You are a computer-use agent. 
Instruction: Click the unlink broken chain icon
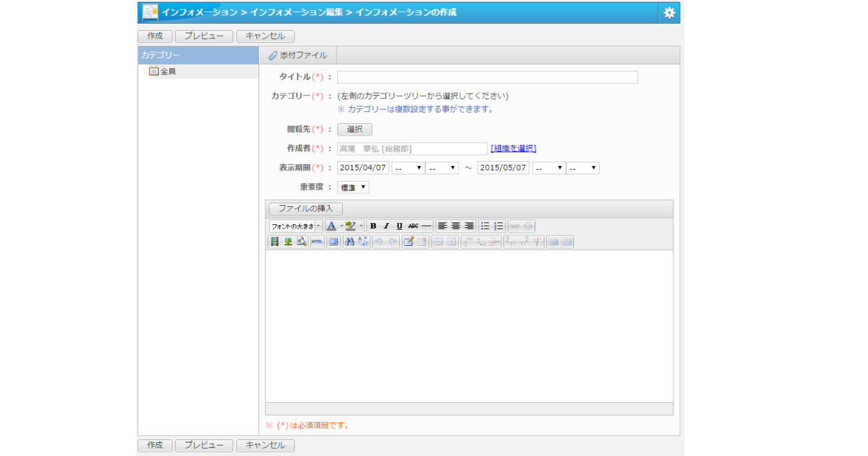click(x=528, y=226)
